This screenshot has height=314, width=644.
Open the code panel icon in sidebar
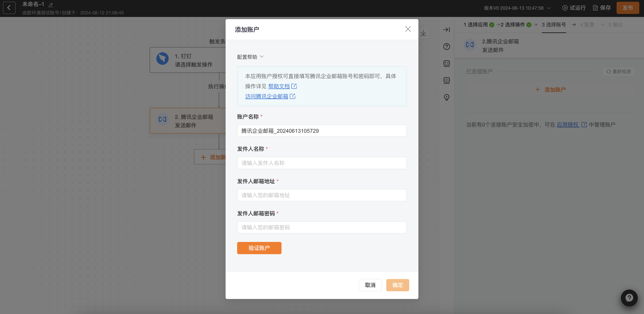pos(446,63)
